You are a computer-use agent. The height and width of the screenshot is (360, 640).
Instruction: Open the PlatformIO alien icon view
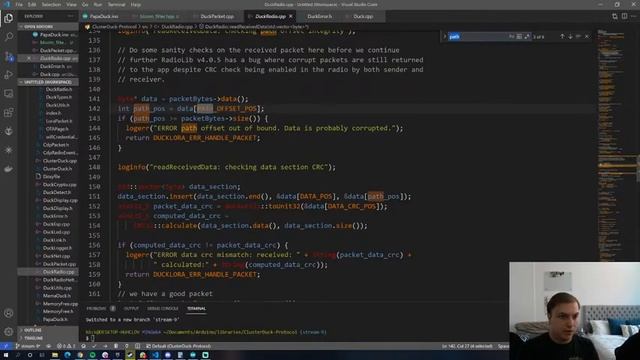(x=9, y=131)
